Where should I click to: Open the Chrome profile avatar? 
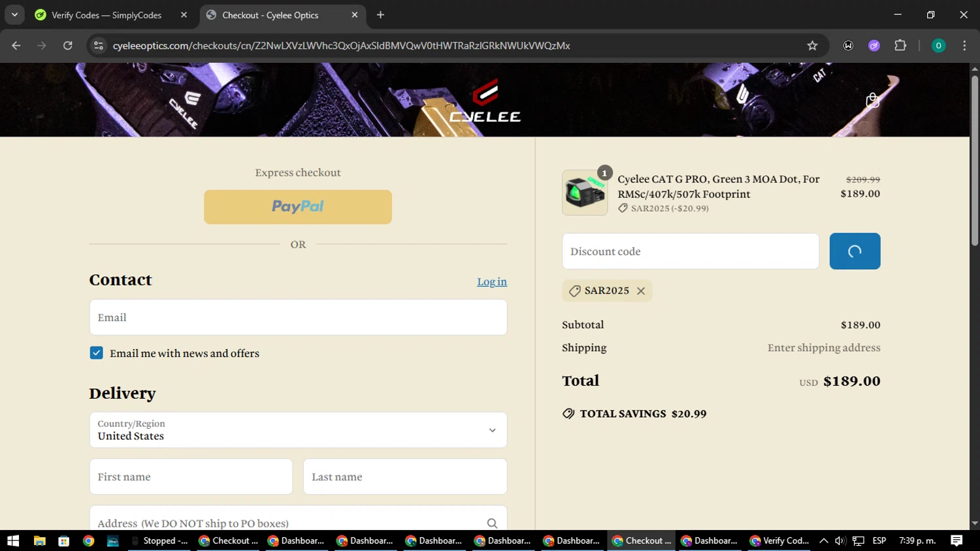[938, 45]
